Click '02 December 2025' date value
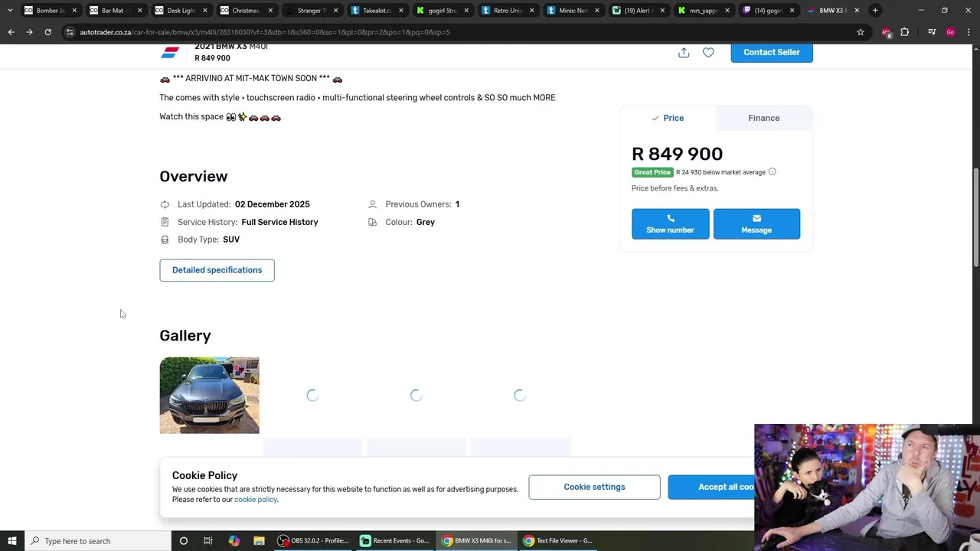 pos(273,204)
